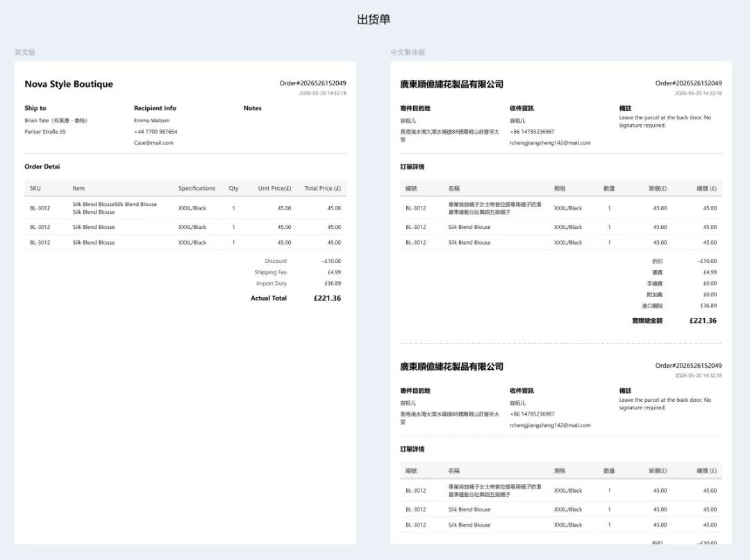The height and width of the screenshot is (560, 750).
Task: Click the 名稱 header in the first Chinese slip
Action: [x=454, y=188]
